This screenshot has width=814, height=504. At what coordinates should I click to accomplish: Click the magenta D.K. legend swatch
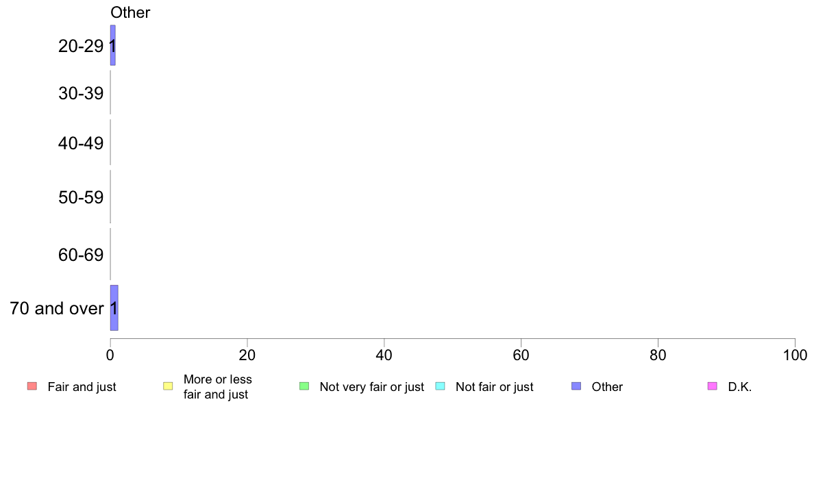click(713, 386)
